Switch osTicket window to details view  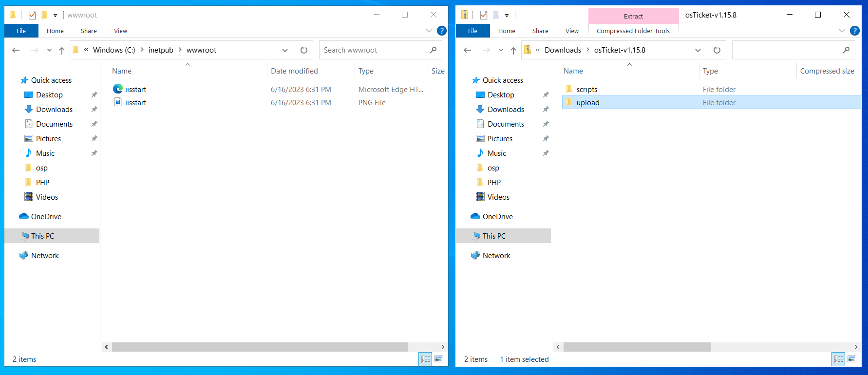point(839,359)
